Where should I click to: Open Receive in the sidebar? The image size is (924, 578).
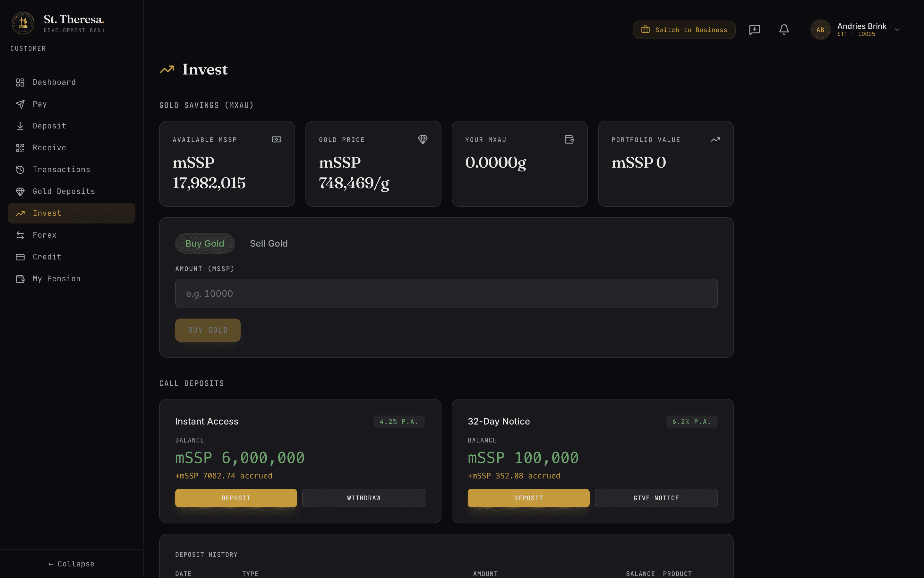click(72, 148)
